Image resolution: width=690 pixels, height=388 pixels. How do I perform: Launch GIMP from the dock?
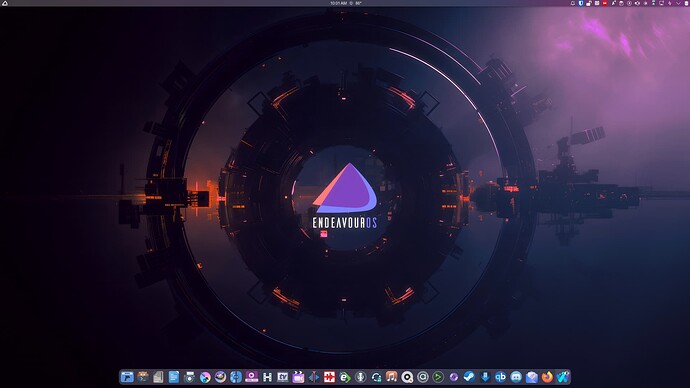tap(220, 377)
